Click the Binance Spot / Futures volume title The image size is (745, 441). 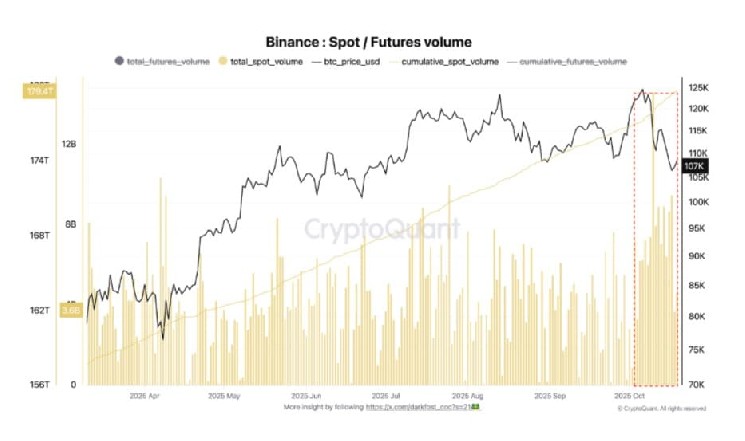369,42
